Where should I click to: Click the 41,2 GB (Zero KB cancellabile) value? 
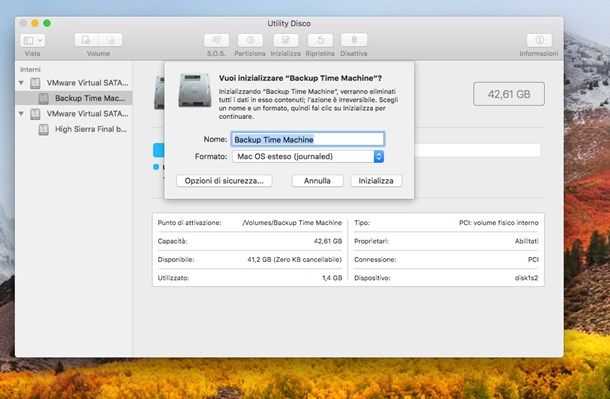pyautogui.click(x=294, y=259)
